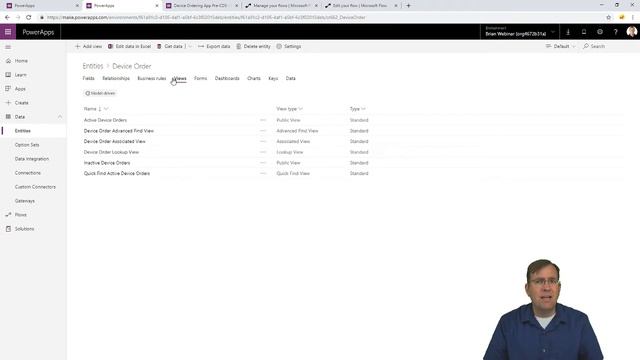640x360 pixels.
Task: Click the Solutions icon in sidebar
Action: [x=8, y=229]
